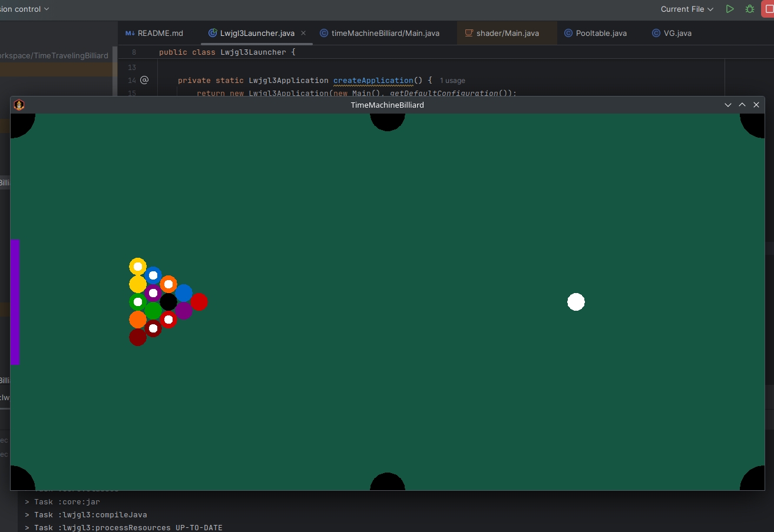The height and width of the screenshot is (532, 774).
Task: Click the Debug bug icon
Action: [x=749, y=9]
